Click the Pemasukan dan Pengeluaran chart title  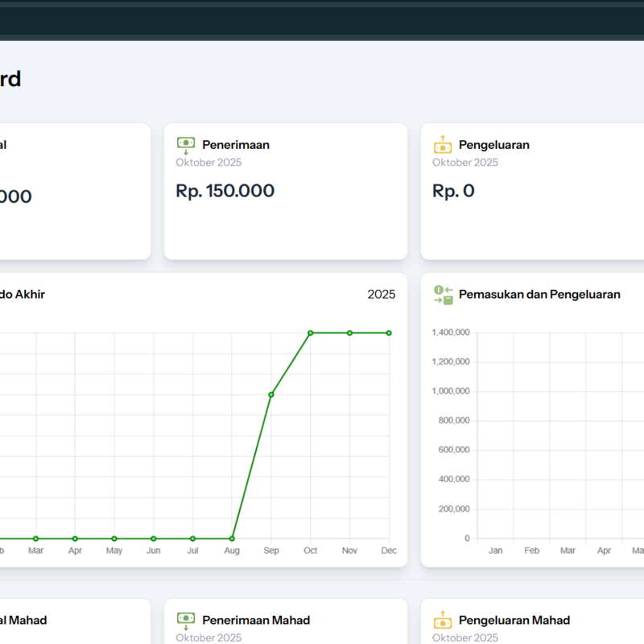[539, 295]
